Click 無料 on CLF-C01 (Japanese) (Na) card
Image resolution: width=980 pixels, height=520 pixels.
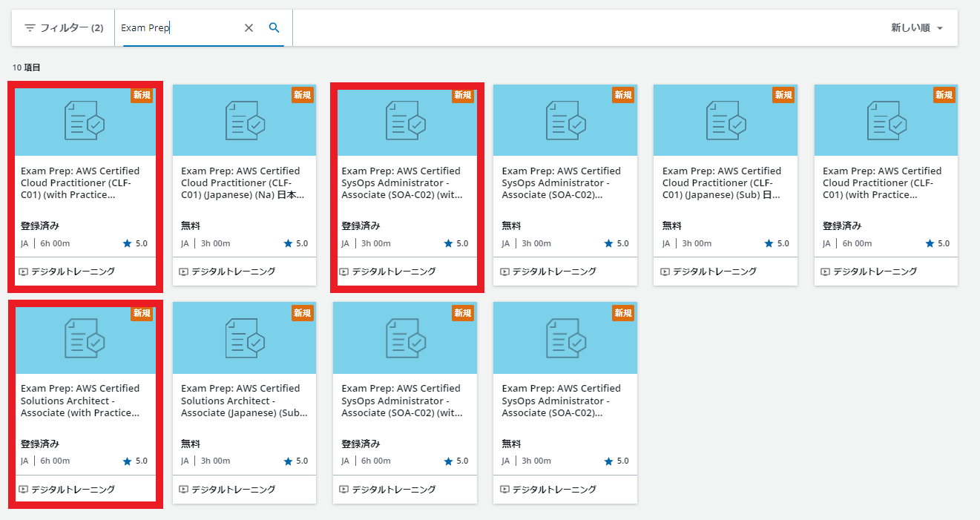click(x=191, y=226)
